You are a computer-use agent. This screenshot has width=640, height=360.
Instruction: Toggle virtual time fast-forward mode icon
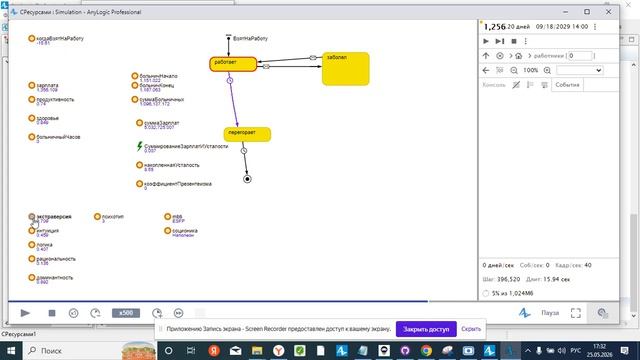coord(178,313)
